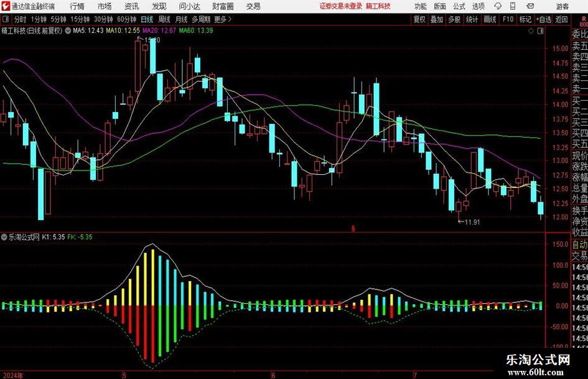Add stock with +自选 button

[543, 19]
